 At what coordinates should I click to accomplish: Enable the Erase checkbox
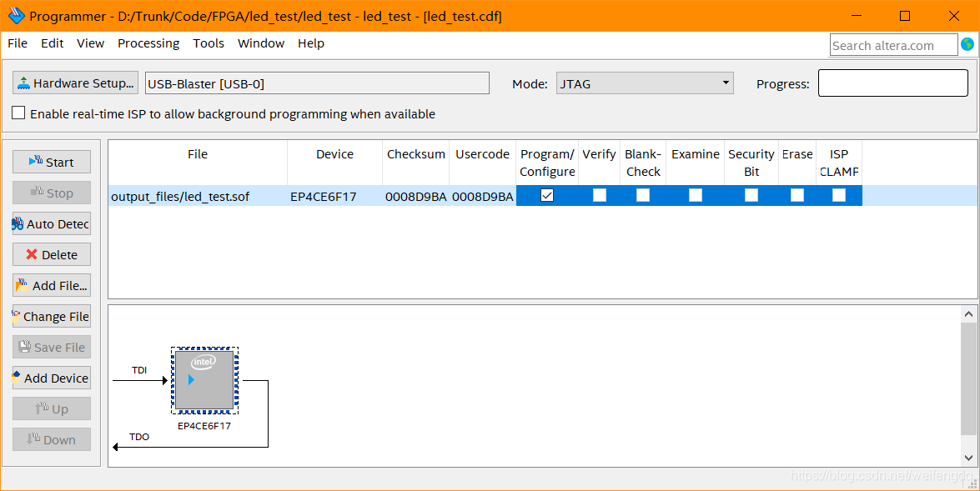tap(797, 196)
